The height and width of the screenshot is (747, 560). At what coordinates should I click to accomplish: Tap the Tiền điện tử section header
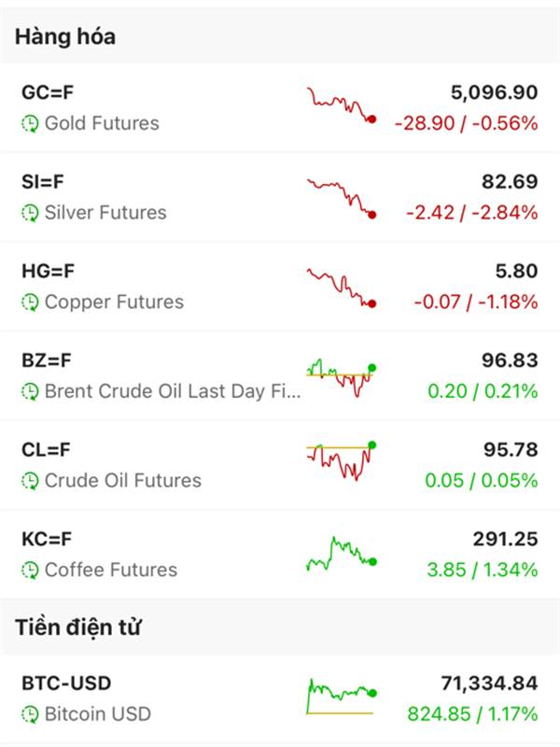tap(77, 627)
